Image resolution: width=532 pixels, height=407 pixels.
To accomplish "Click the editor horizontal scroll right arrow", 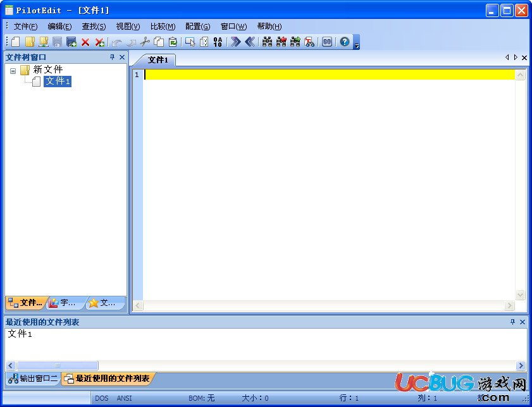I will (x=509, y=305).
